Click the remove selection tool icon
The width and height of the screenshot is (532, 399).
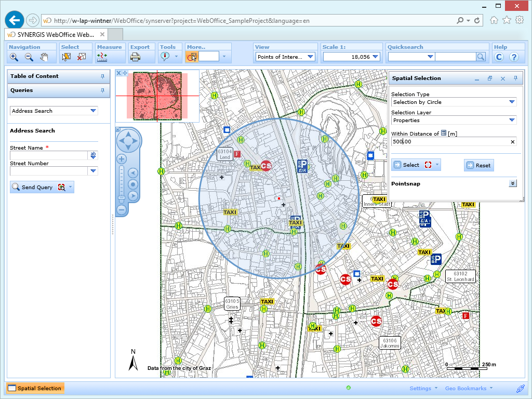(81, 57)
